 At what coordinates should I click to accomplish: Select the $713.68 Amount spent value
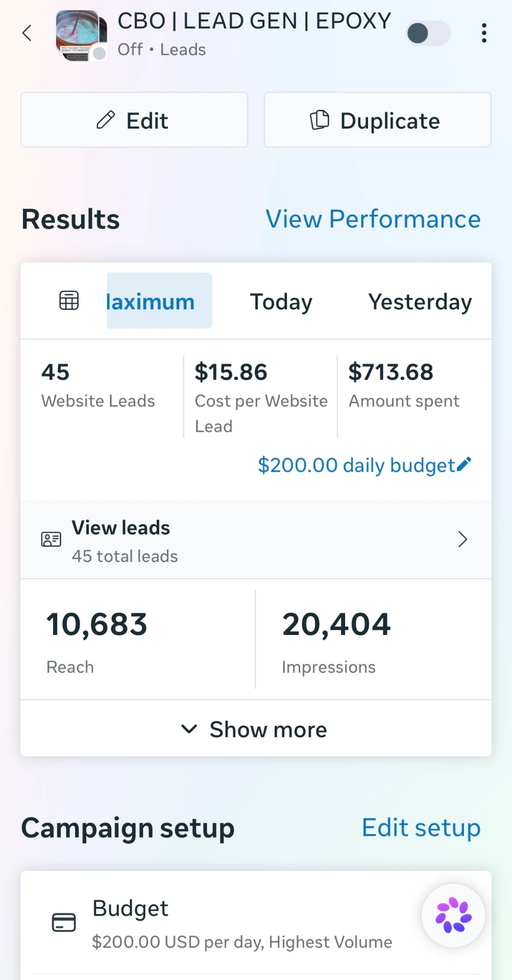click(404, 385)
